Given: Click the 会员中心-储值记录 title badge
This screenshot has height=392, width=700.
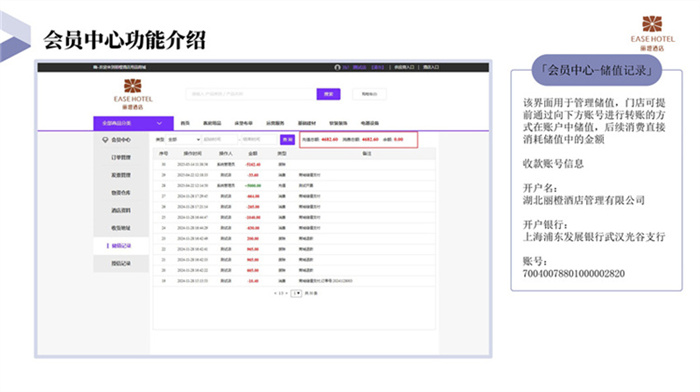Looking at the screenshot, I should (x=596, y=71).
